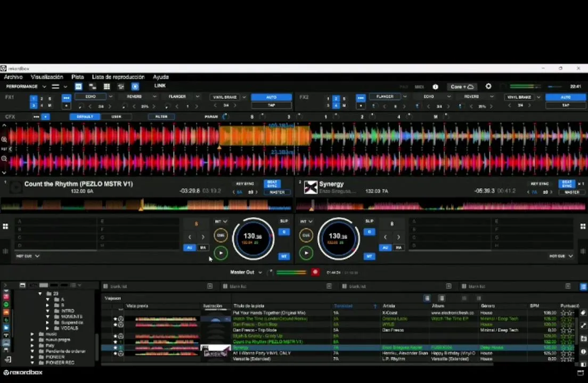Select the CFX DEFAULT tab

click(85, 117)
